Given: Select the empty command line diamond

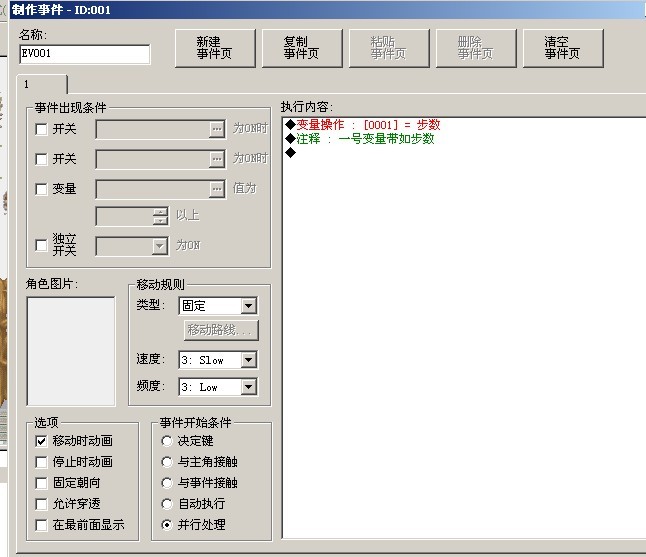Looking at the screenshot, I should [x=290, y=153].
